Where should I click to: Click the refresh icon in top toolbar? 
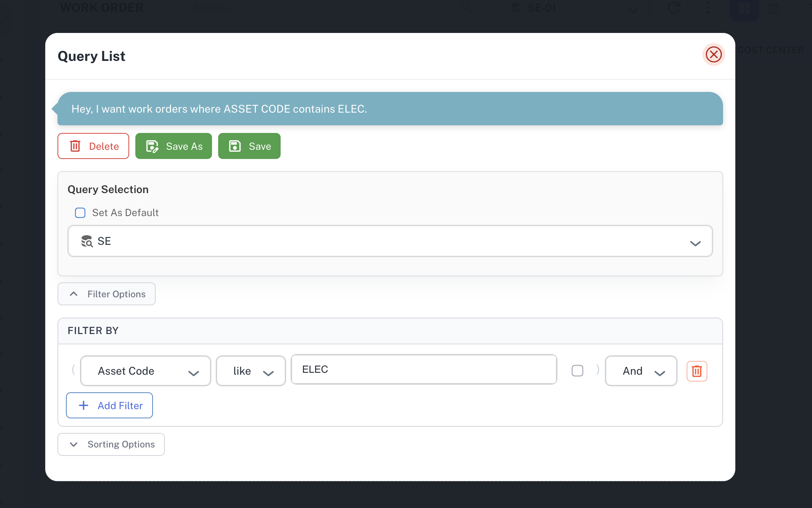[674, 8]
